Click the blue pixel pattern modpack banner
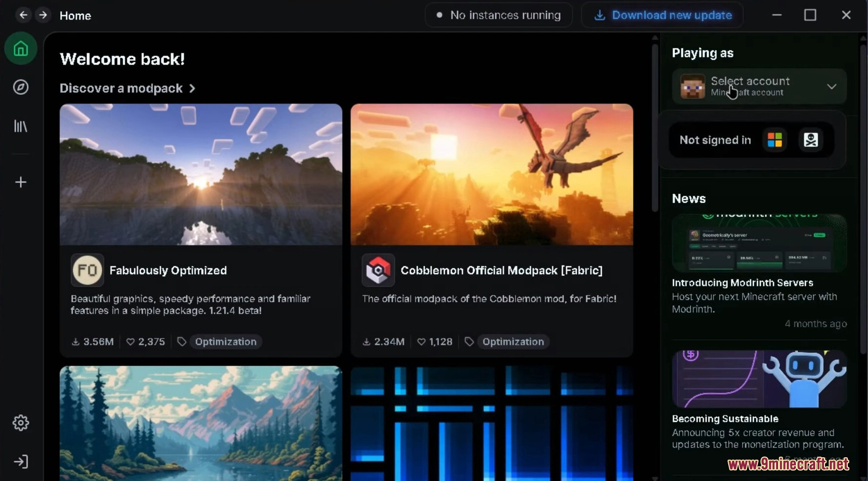The width and height of the screenshot is (868, 481). (492, 423)
